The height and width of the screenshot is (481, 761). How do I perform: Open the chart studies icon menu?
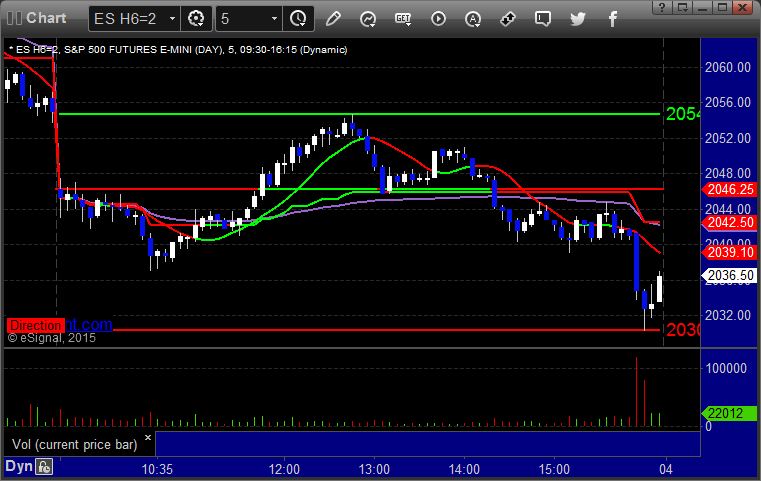pyautogui.click(x=368, y=19)
